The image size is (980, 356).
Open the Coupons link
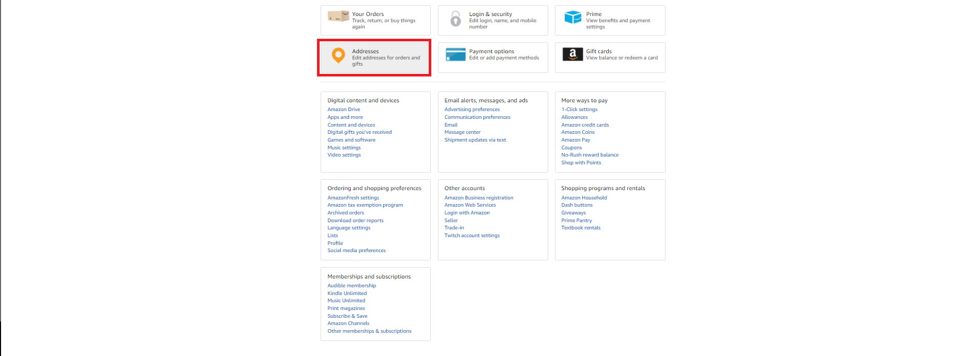[x=571, y=148]
